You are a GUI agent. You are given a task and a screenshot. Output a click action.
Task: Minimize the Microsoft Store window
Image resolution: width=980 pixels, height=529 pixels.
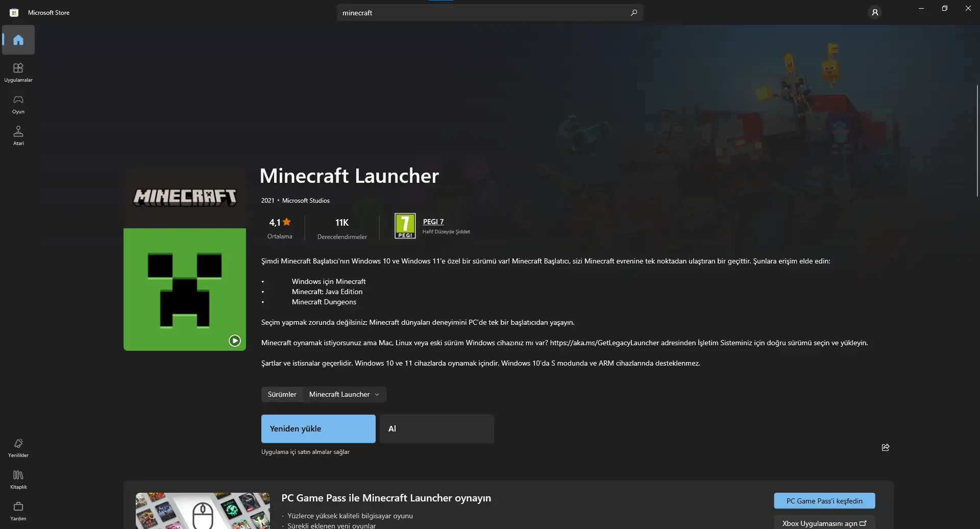pos(921,8)
